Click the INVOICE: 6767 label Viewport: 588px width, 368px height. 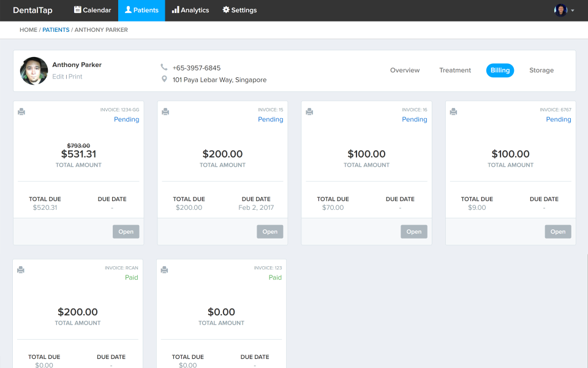click(556, 110)
